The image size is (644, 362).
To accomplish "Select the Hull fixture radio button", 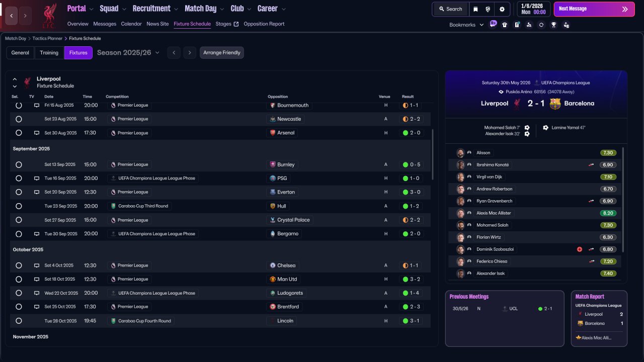I will [x=19, y=206].
